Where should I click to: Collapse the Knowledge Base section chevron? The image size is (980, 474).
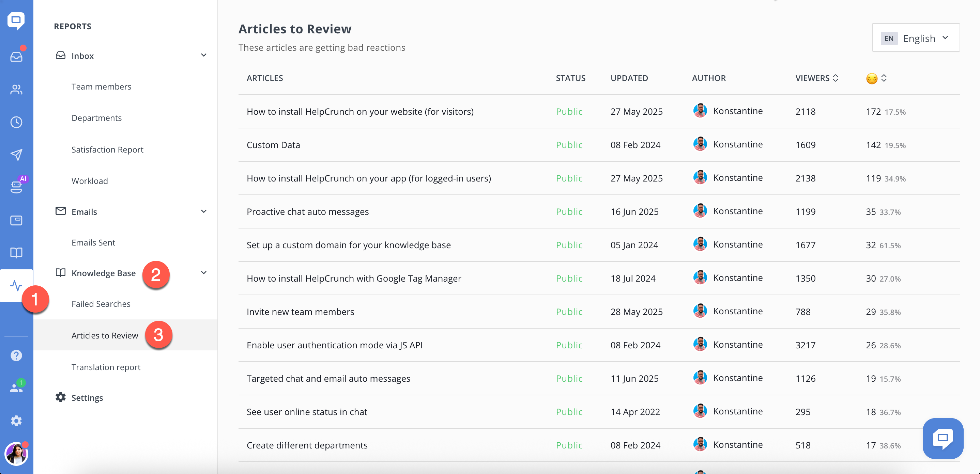(204, 272)
